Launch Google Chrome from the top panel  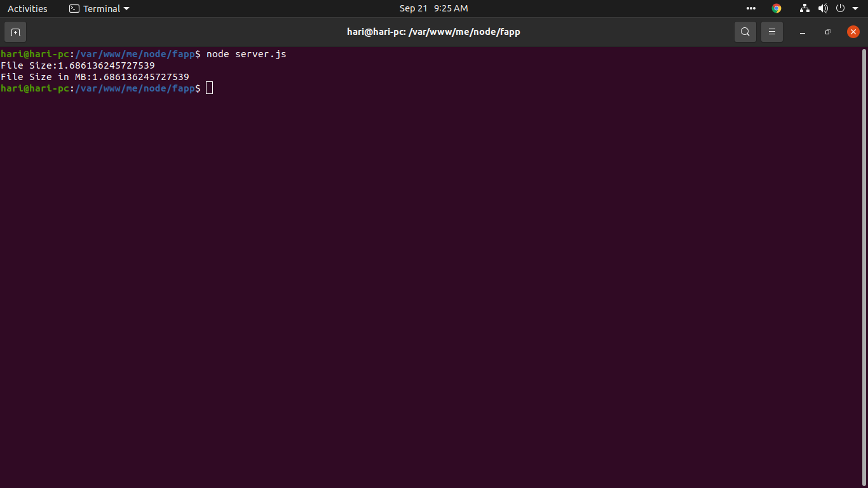pyautogui.click(x=776, y=8)
